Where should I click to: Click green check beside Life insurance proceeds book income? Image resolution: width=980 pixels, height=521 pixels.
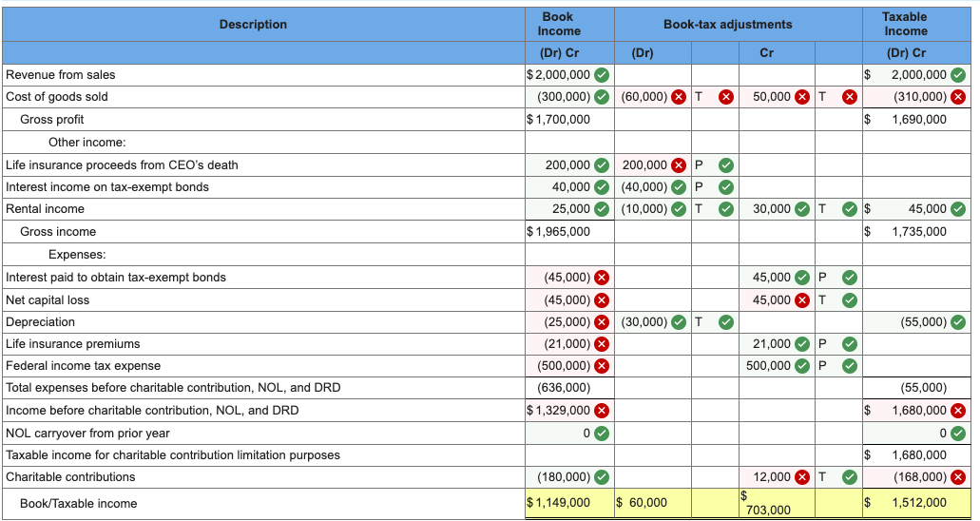coord(602,165)
